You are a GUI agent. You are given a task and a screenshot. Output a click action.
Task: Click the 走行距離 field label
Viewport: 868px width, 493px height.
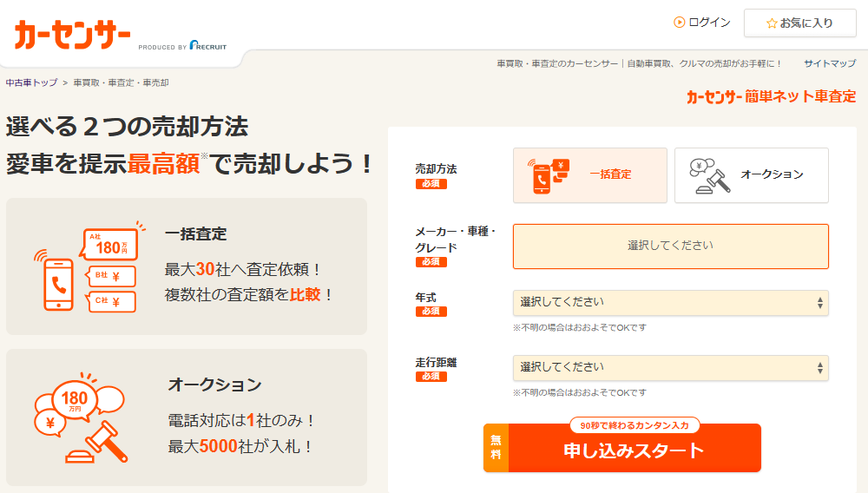click(437, 363)
